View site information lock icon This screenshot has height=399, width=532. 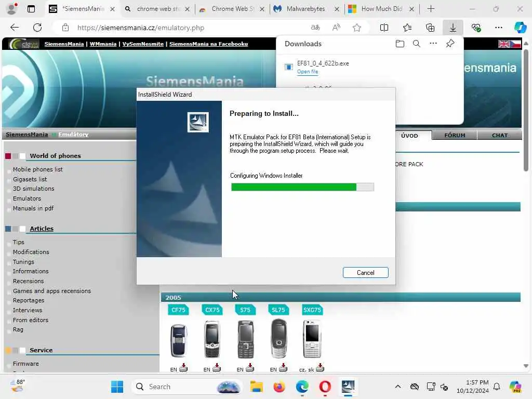click(x=65, y=28)
